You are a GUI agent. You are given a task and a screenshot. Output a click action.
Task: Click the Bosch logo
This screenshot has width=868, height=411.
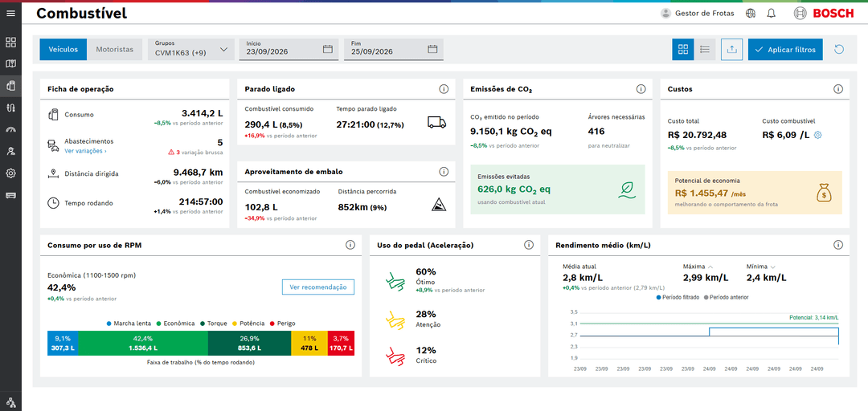824,14
